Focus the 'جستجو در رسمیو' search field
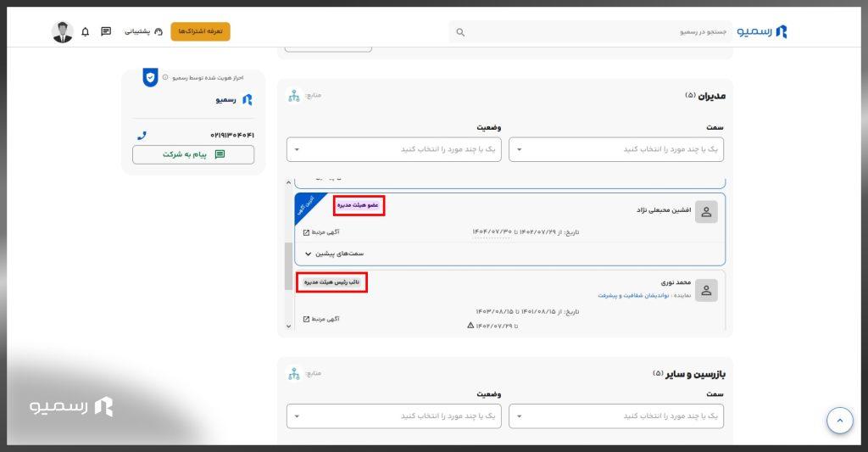868x452 pixels. pyautogui.click(x=590, y=32)
